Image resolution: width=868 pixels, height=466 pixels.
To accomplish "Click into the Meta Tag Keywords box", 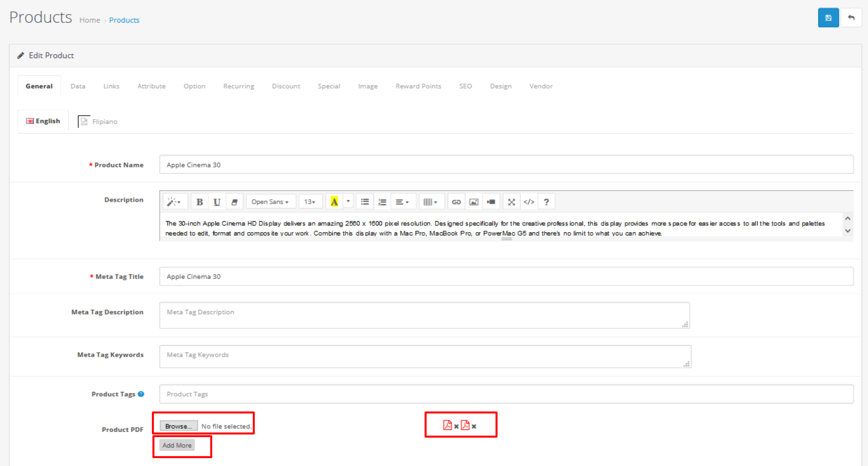I will pyautogui.click(x=426, y=357).
